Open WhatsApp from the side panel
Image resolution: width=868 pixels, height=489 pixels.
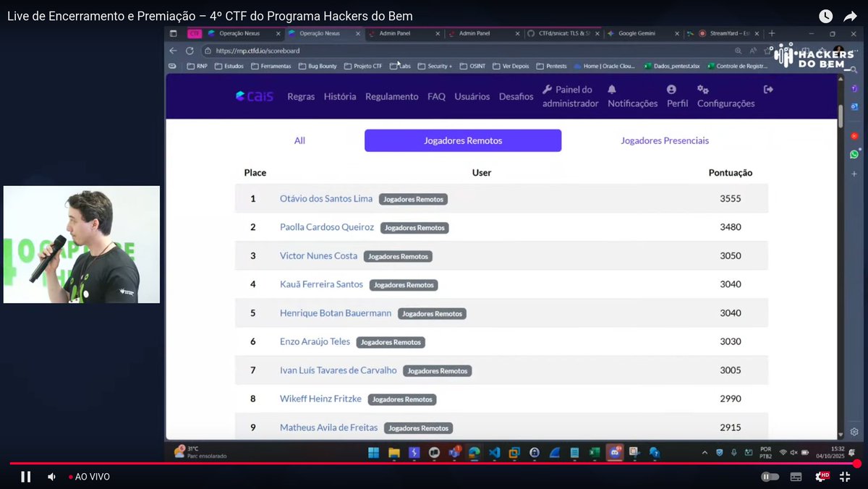[x=854, y=154]
